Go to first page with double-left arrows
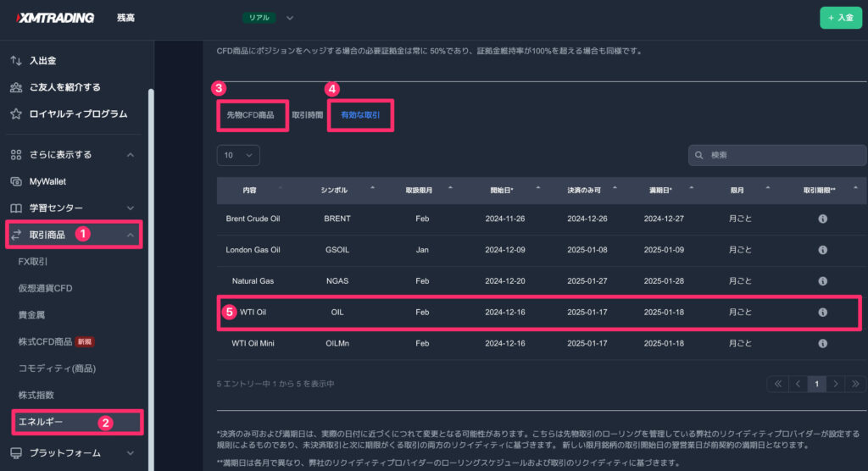Image resolution: width=868 pixels, height=471 pixels. tap(778, 384)
